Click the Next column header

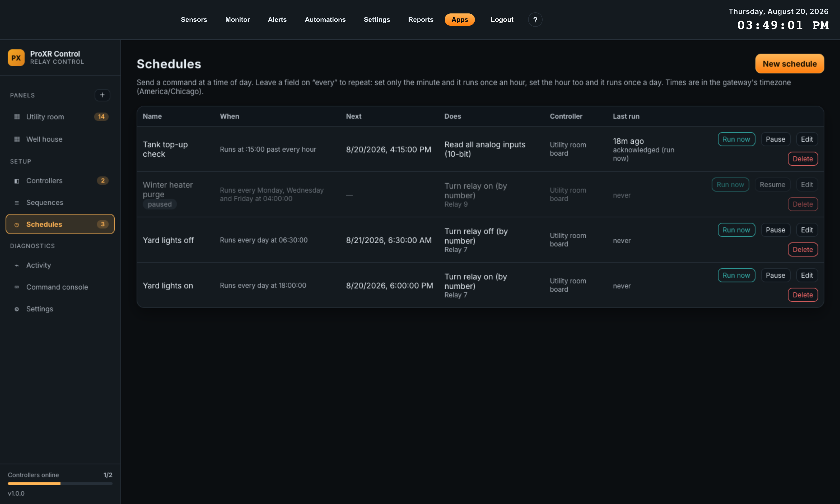coord(353,116)
